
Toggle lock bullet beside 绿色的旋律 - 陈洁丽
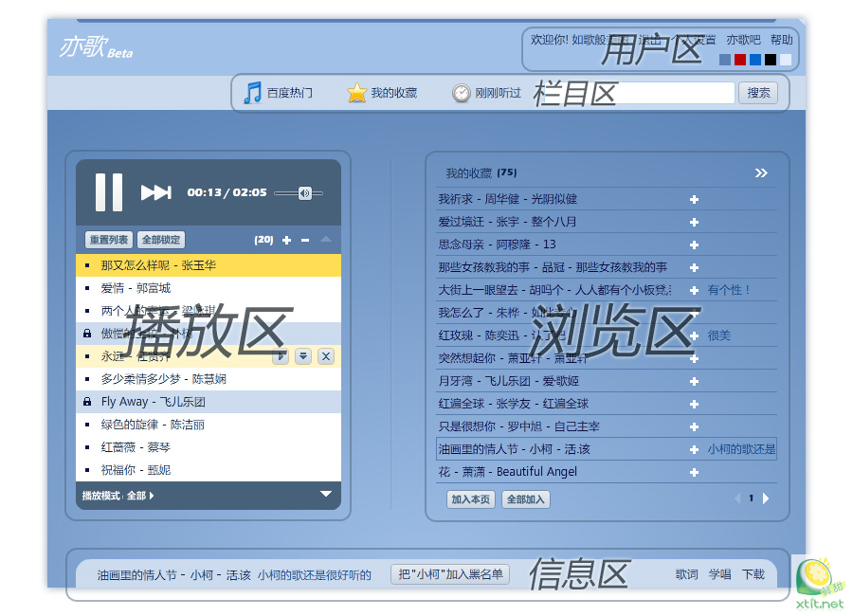click(x=87, y=425)
